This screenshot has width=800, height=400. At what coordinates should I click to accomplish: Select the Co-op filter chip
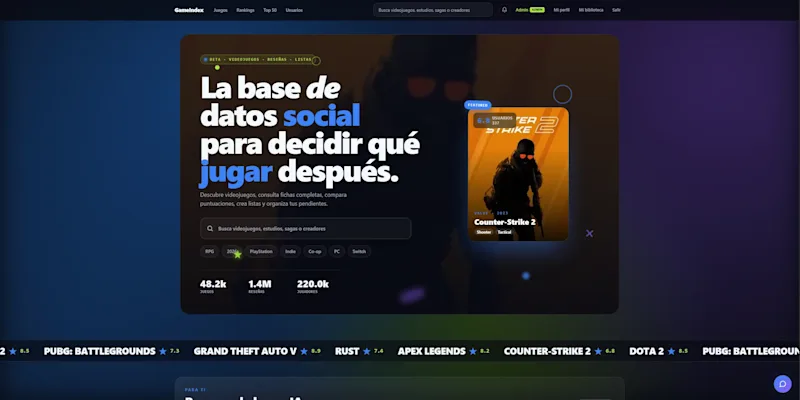315,251
